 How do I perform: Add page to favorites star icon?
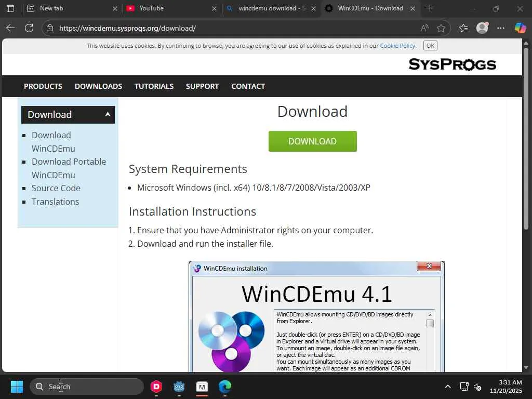pos(441,28)
